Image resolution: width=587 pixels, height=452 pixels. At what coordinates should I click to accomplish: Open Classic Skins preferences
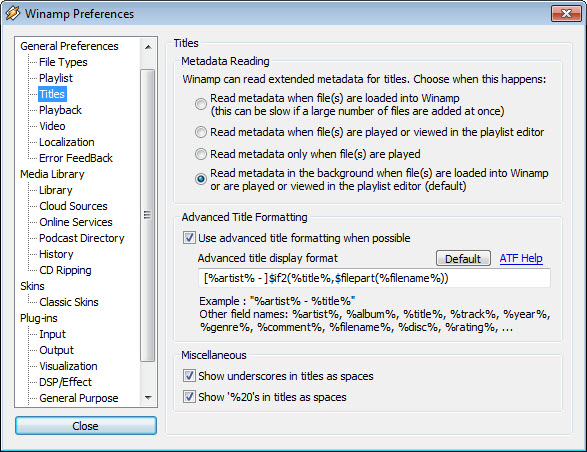click(69, 302)
